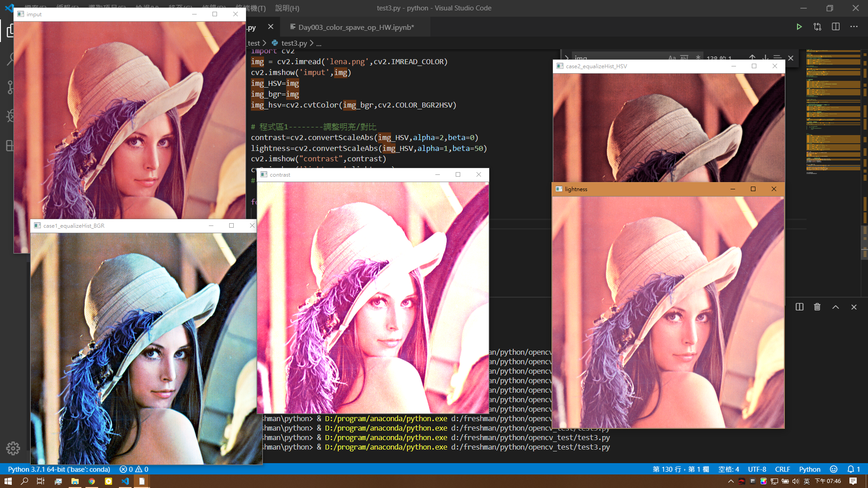This screenshot has height=488, width=868.
Task: Open the Compare Changes icon in the editor toolbar
Action: 817,27
